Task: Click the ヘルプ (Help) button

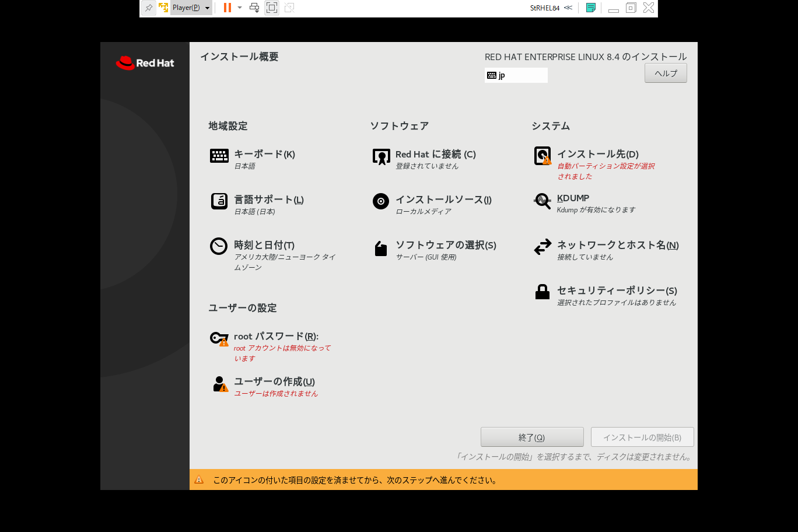Action: pos(665,72)
